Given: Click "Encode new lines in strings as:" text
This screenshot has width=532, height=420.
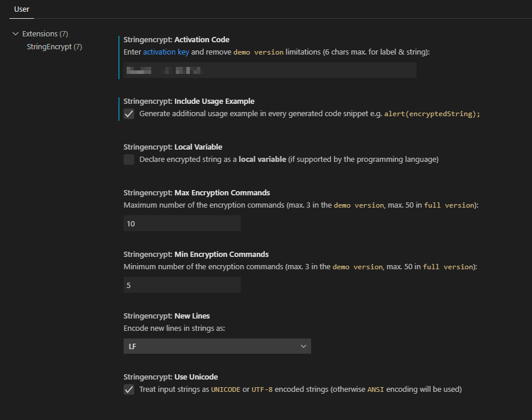Looking at the screenshot, I should tap(174, 328).
